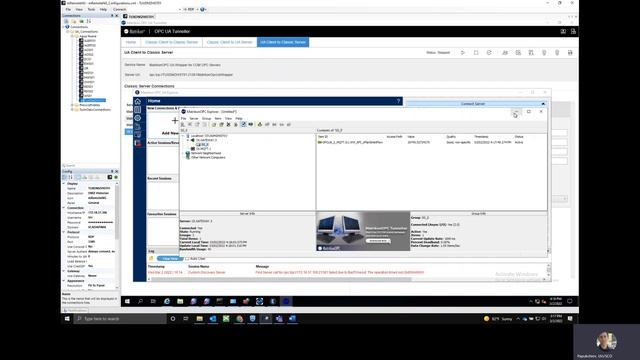Click the red icon at UA Explorer sidebar bottom
Viewport: 640px width, 360px height.
(x=138, y=143)
